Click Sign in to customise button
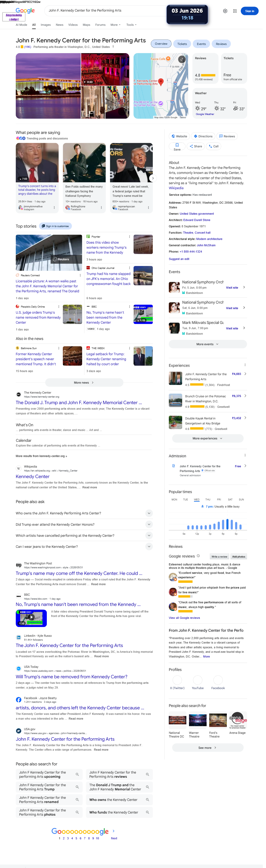266x868 pixels. pos(55,226)
